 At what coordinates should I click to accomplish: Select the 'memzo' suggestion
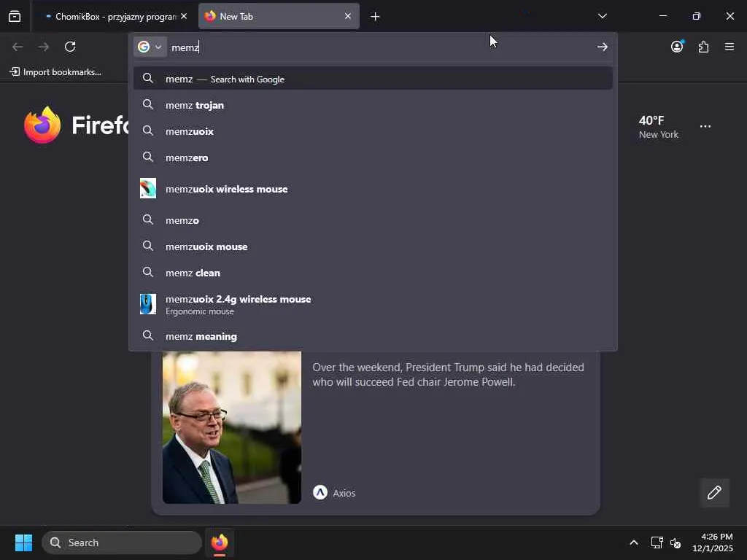coord(373,220)
